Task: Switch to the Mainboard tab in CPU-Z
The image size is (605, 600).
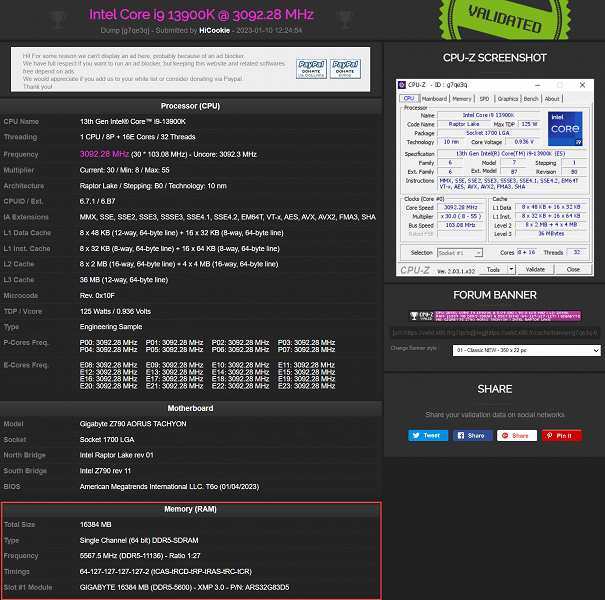Action: (434, 99)
